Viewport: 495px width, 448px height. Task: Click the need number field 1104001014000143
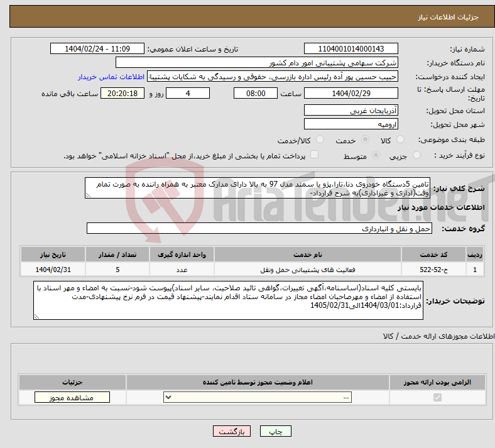coord(351,49)
